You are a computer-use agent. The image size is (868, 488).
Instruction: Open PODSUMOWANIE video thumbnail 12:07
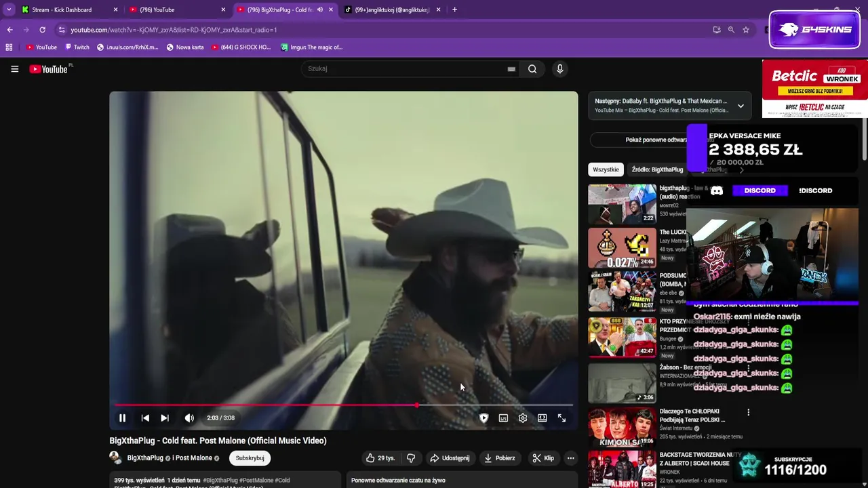622,291
